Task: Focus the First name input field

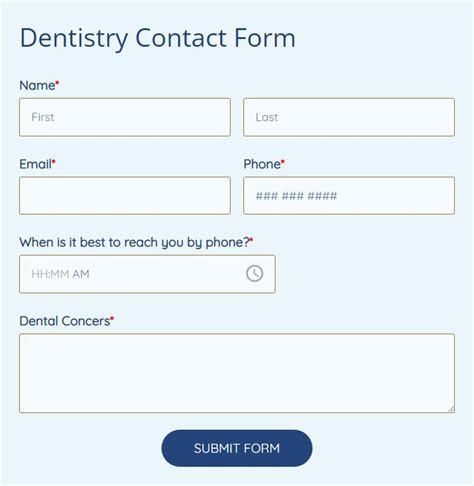Action: (125, 117)
